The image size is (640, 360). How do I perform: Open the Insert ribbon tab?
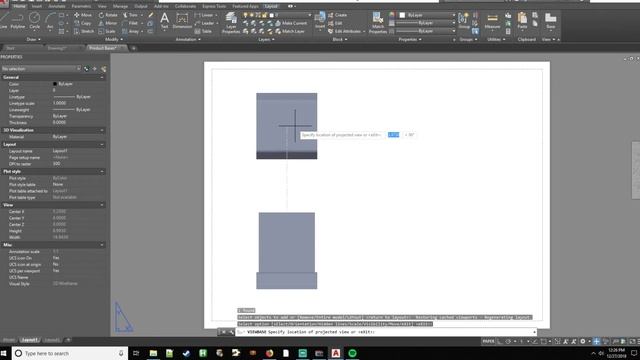tap(37, 6)
